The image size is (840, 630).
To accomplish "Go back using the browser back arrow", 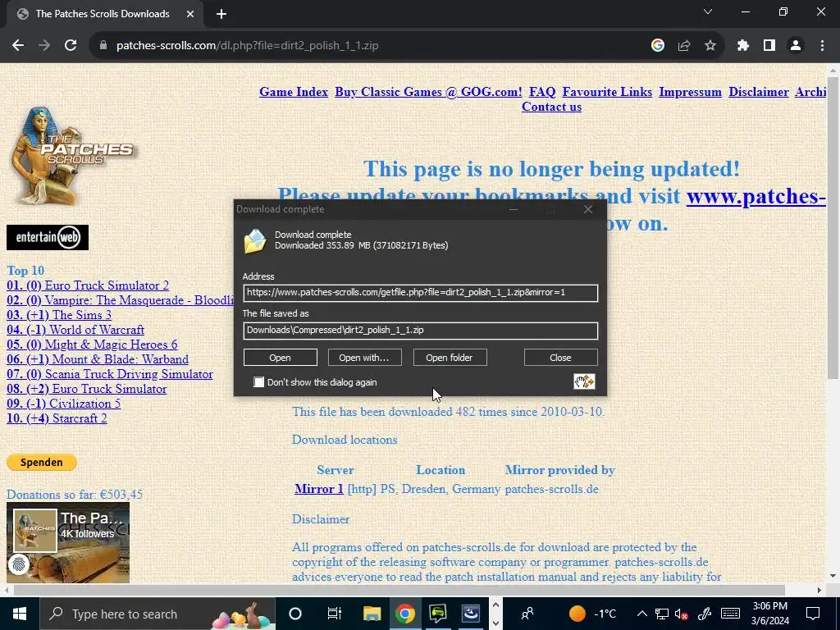I will point(18,46).
